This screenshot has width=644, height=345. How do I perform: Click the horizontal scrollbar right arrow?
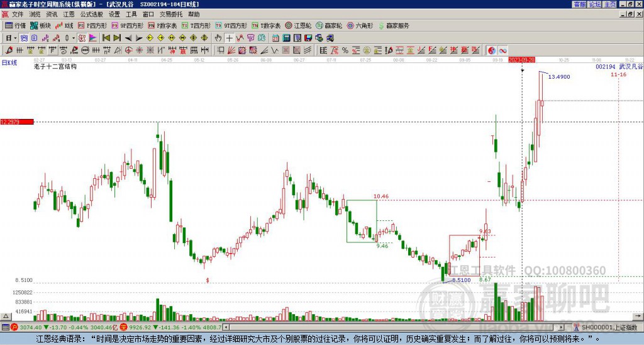561,327
